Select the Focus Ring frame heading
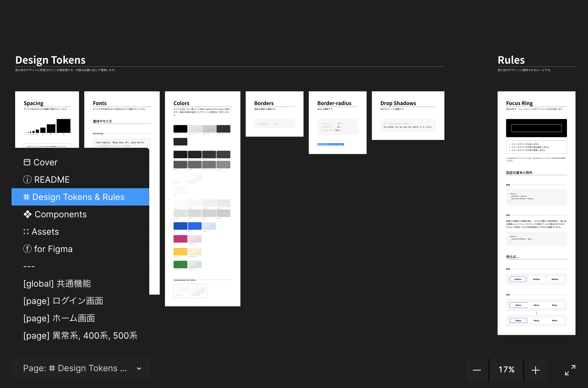Viewport: 588px width, 388px height. [x=519, y=103]
